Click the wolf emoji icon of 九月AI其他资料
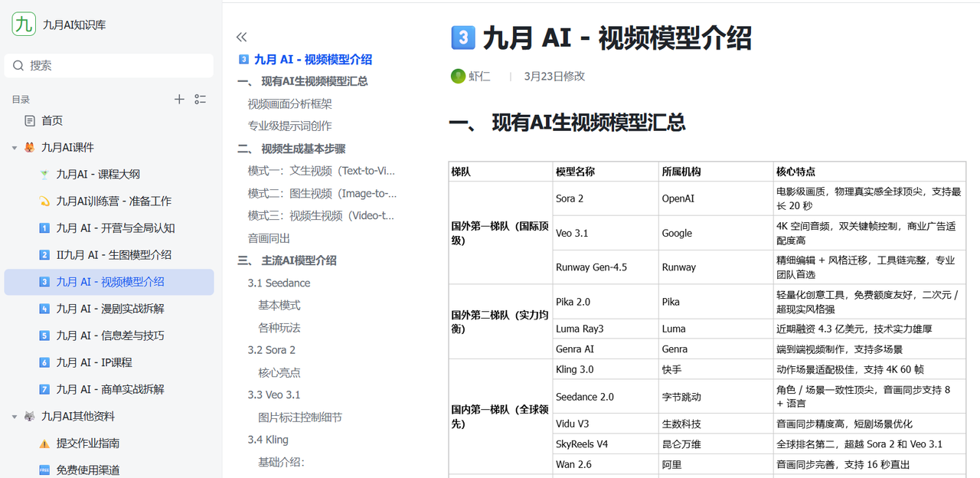Screen dimensions: 980x478 30,416
